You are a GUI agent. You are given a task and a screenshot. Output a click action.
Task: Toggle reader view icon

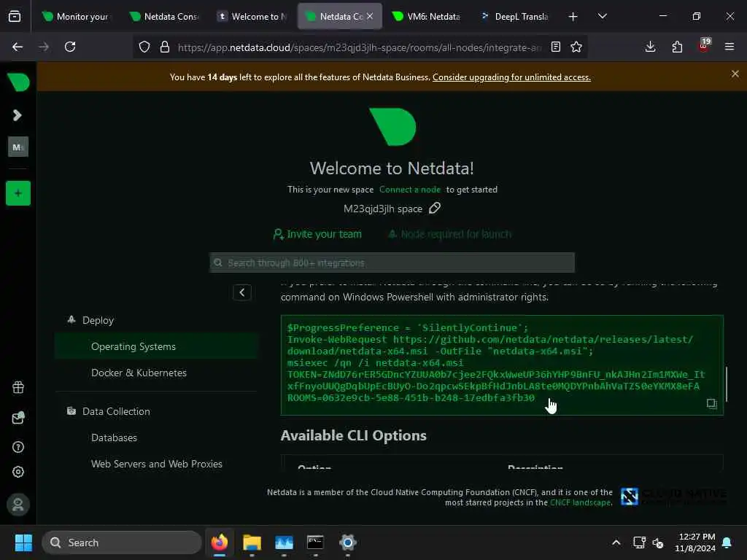coord(555,47)
